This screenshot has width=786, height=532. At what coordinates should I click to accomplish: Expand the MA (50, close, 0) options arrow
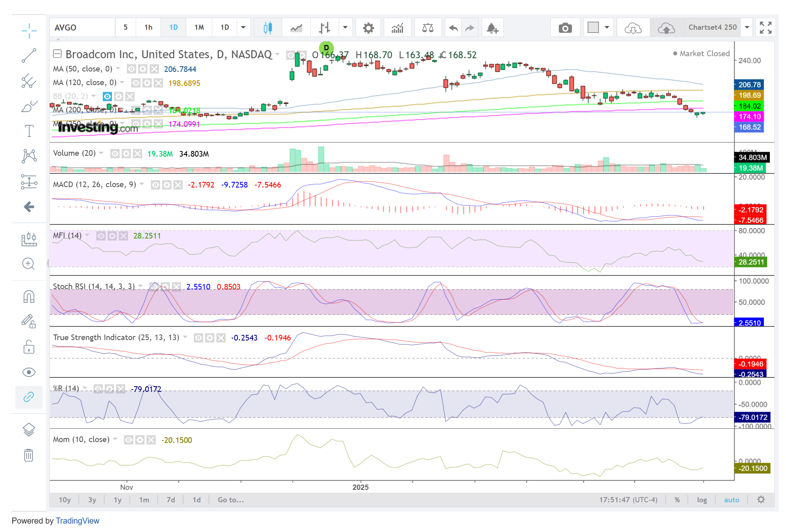pyautogui.click(x=118, y=69)
